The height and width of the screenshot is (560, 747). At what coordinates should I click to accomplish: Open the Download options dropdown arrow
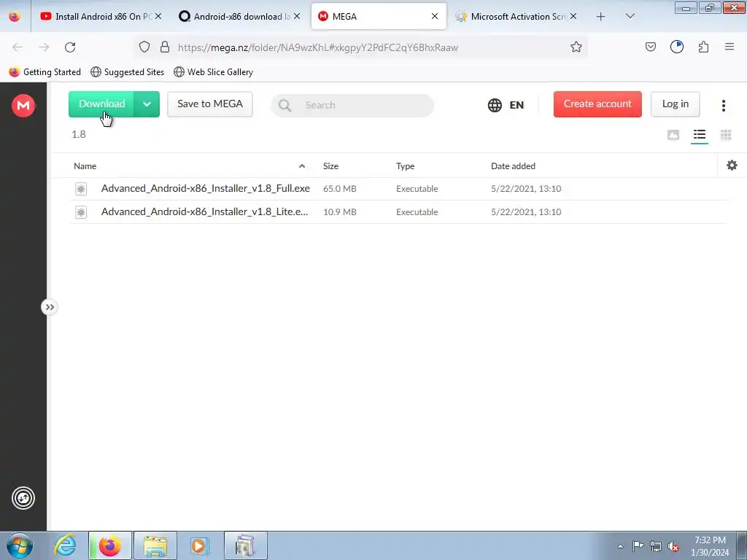[x=147, y=104]
